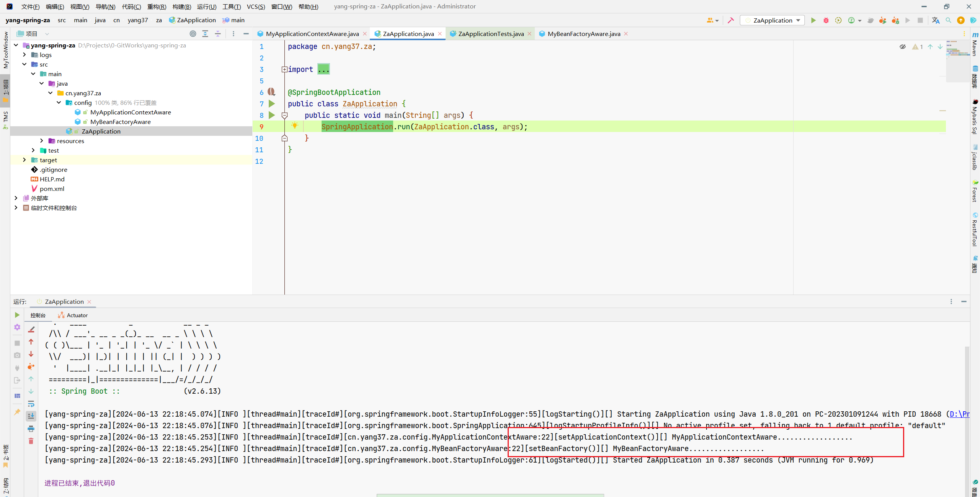Go to next highlighted error arrow
The image size is (980, 497).
tap(940, 47)
